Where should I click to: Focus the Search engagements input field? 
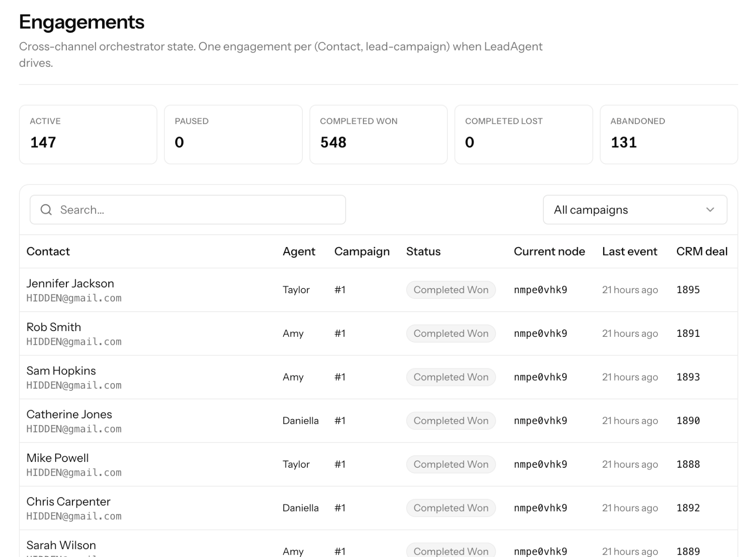[187, 210]
